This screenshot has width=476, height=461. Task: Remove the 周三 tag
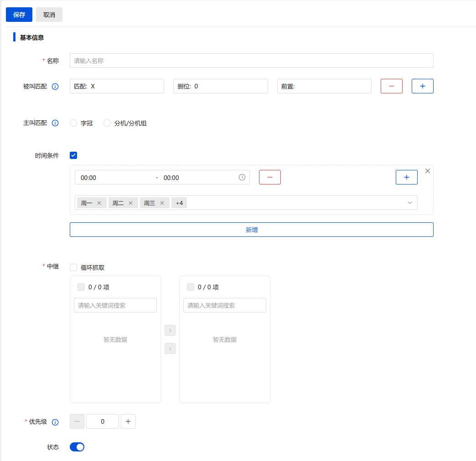click(x=162, y=203)
